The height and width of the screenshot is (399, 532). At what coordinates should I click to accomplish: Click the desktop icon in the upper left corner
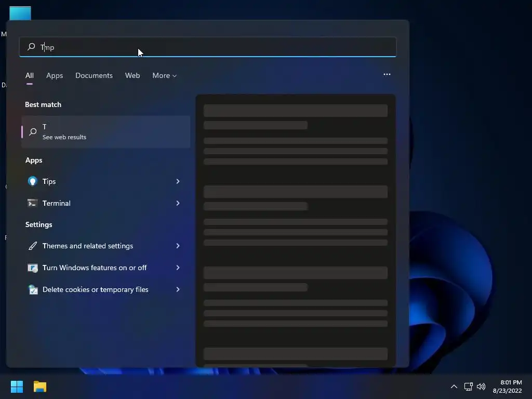(x=20, y=13)
